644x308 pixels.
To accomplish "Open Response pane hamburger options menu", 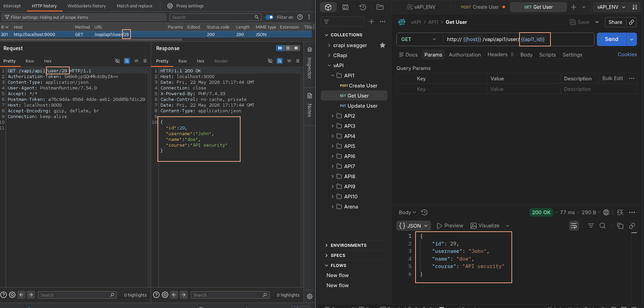I will (x=298, y=61).
